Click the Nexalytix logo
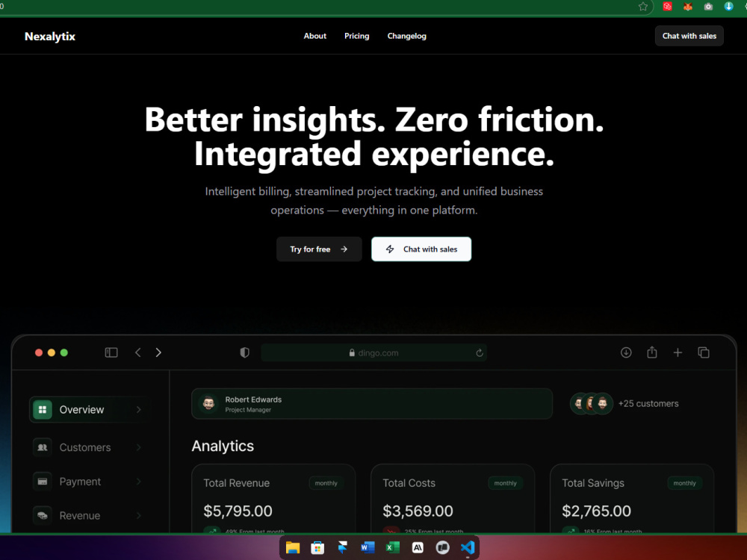Screen dimensions: 747x560 click(50, 36)
